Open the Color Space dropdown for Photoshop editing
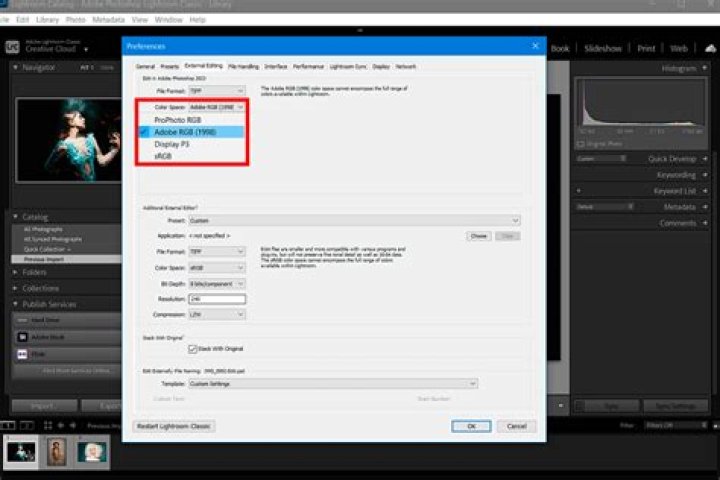Screen dimensions: 720x480 click(x=216, y=107)
